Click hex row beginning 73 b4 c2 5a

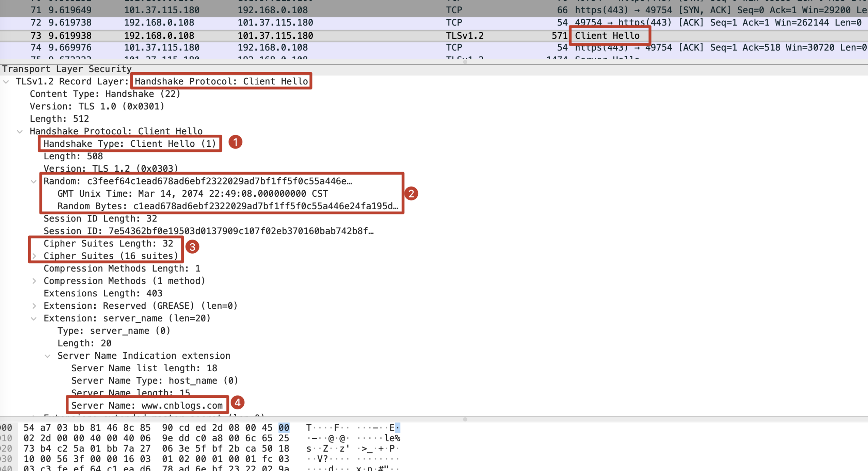coord(156,449)
